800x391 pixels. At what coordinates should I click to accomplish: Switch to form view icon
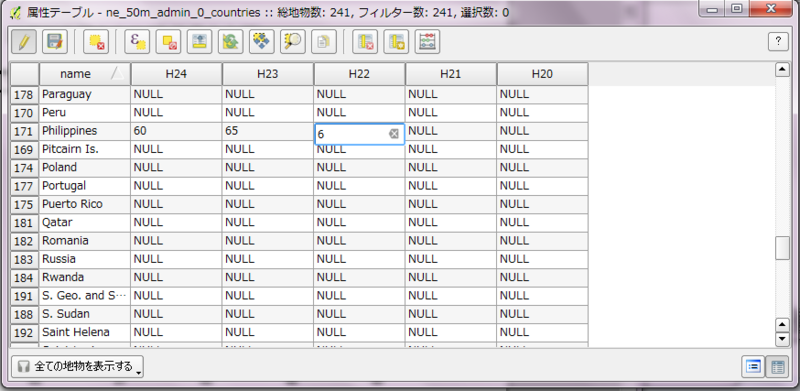(754, 366)
